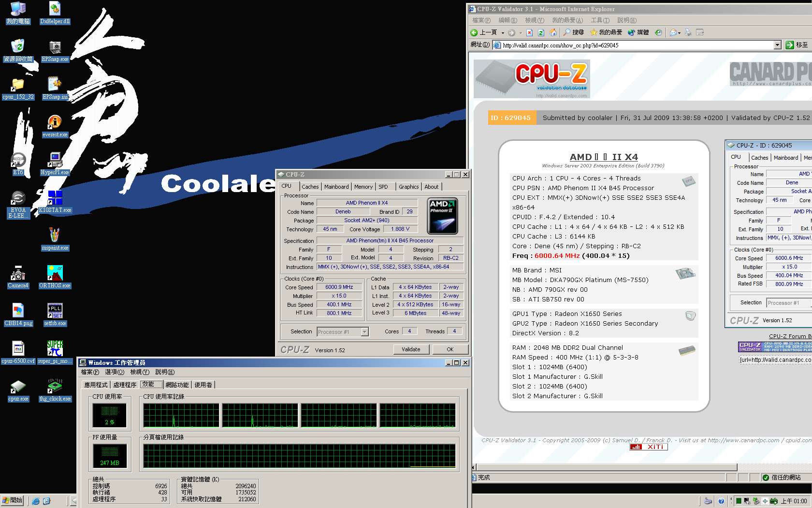Expand the address bar URL dropdown
The height and width of the screenshot is (508, 812).
point(778,45)
